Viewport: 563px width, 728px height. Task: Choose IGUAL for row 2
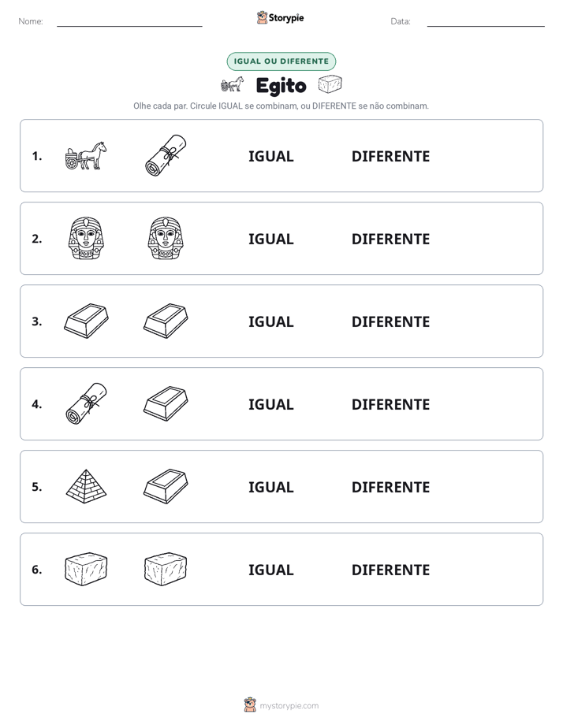click(x=270, y=239)
